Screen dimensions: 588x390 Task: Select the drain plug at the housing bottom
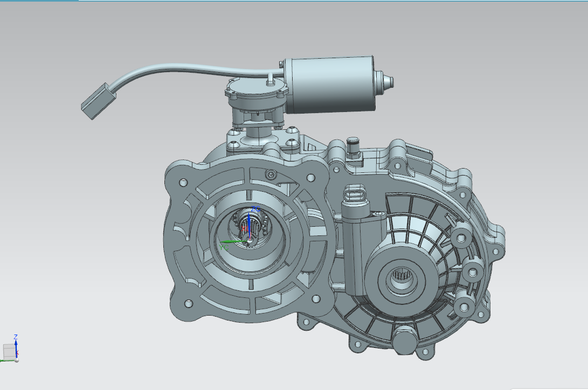[x=405, y=340]
